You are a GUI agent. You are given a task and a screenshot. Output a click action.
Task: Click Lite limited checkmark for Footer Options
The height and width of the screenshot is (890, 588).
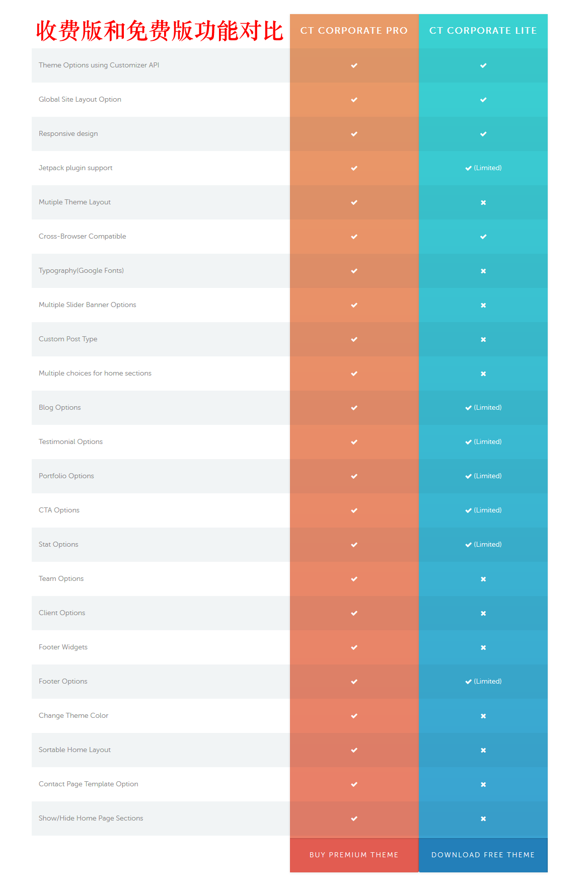pyautogui.click(x=483, y=682)
